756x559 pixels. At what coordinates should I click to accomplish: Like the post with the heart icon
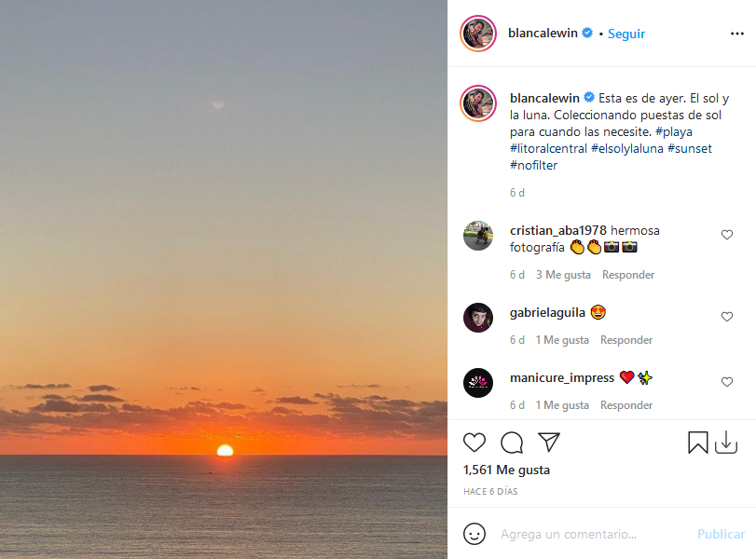click(474, 443)
